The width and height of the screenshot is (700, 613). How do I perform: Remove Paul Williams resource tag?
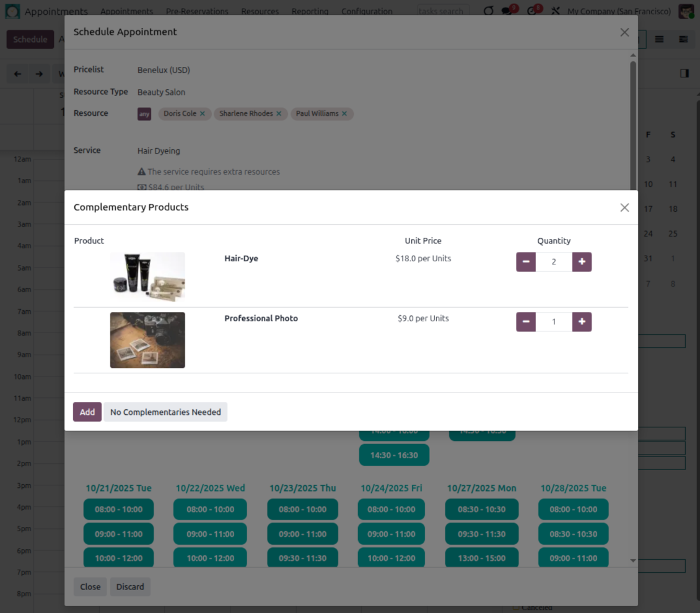(x=344, y=114)
